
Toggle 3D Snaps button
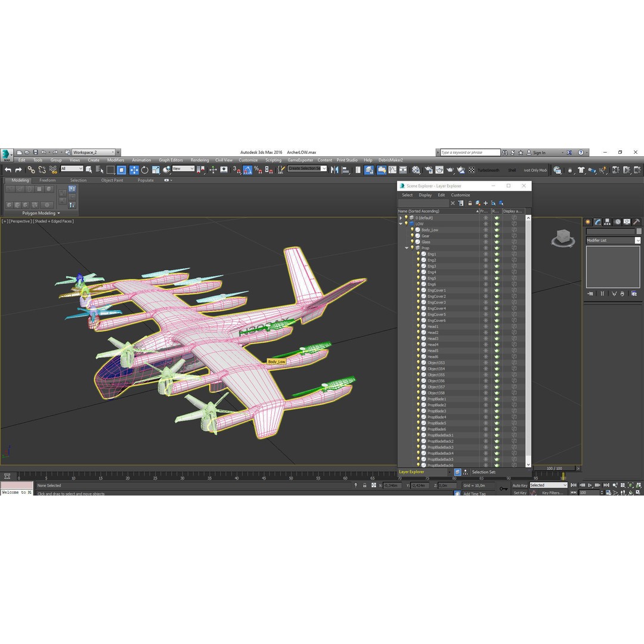237,169
